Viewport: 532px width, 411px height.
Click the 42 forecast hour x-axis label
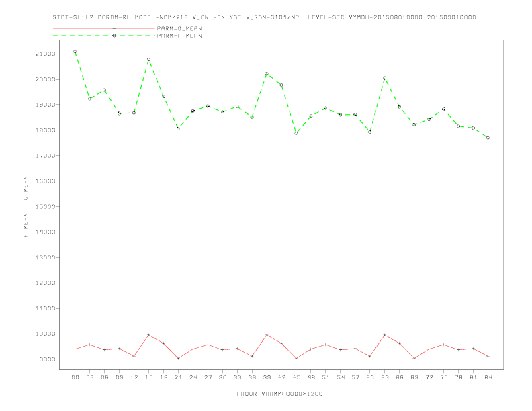(281, 377)
